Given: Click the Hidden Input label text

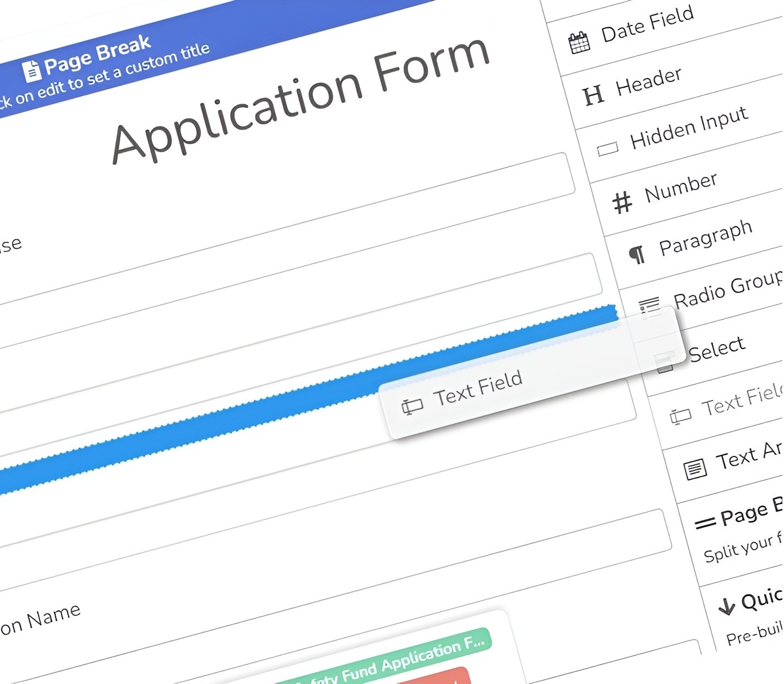Looking at the screenshot, I should click(x=689, y=128).
